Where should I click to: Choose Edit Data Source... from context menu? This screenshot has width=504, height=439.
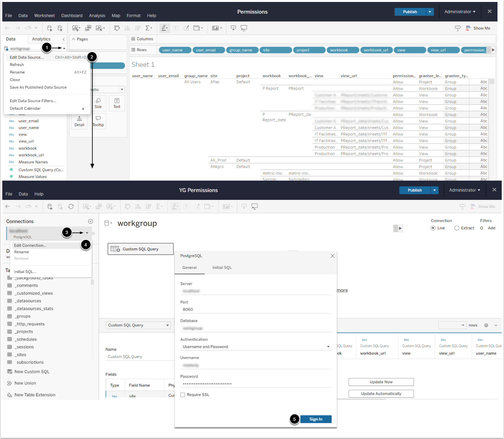click(47, 57)
